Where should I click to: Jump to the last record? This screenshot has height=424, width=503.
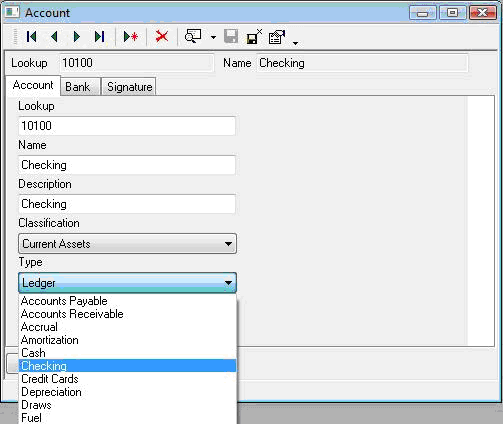tap(99, 36)
